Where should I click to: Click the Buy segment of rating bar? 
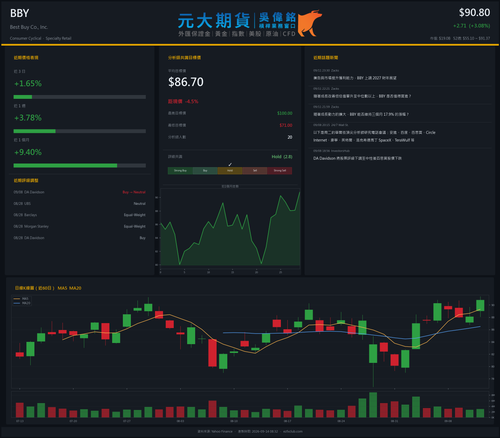click(x=205, y=171)
